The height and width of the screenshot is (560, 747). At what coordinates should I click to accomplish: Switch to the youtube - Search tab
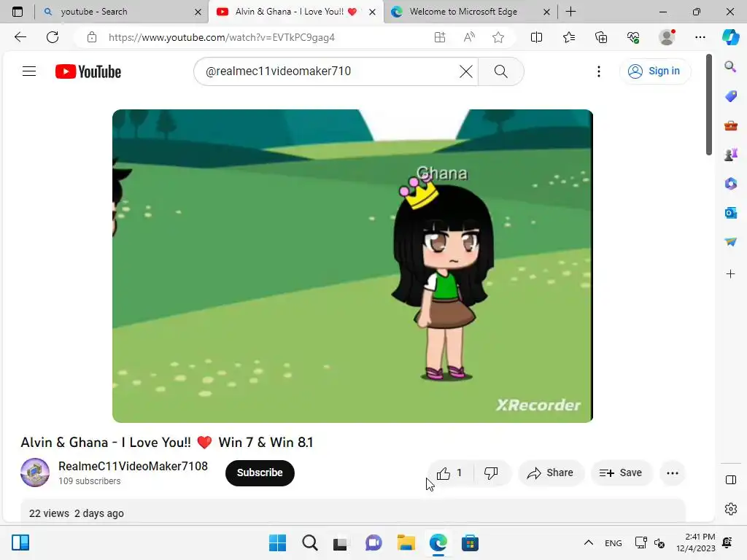pos(122,12)
